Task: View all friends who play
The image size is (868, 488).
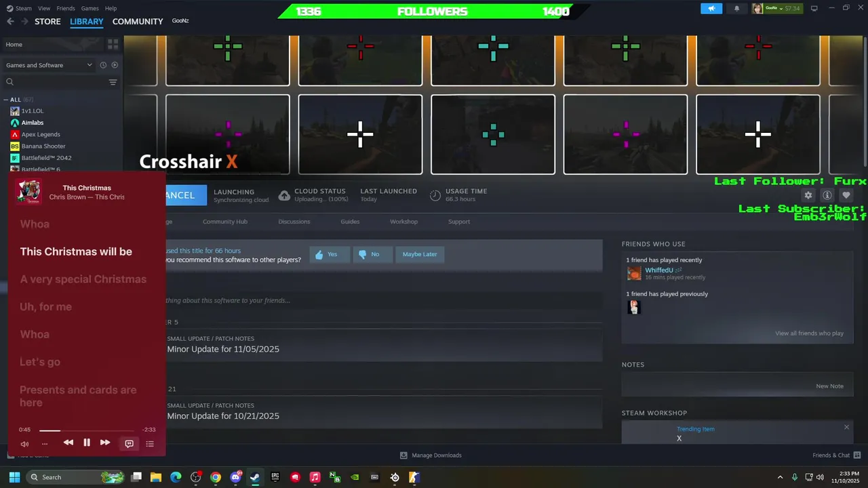Action: tap(809, 333)
